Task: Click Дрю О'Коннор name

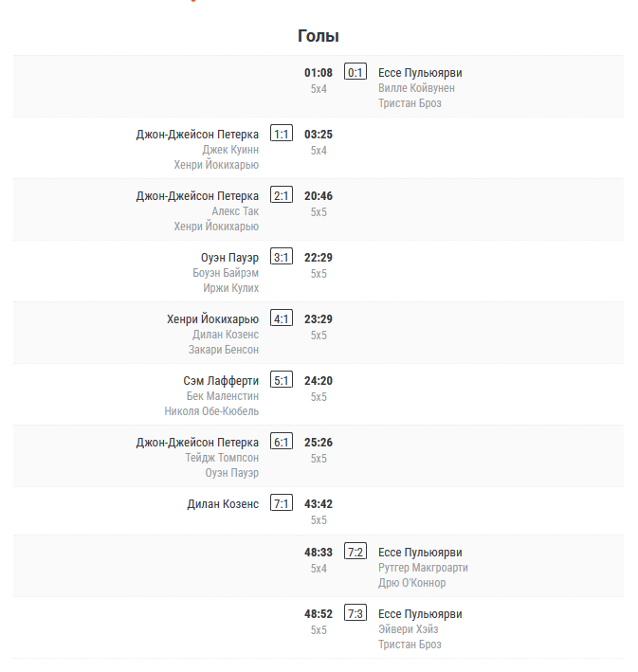Action: pos(411,583)
